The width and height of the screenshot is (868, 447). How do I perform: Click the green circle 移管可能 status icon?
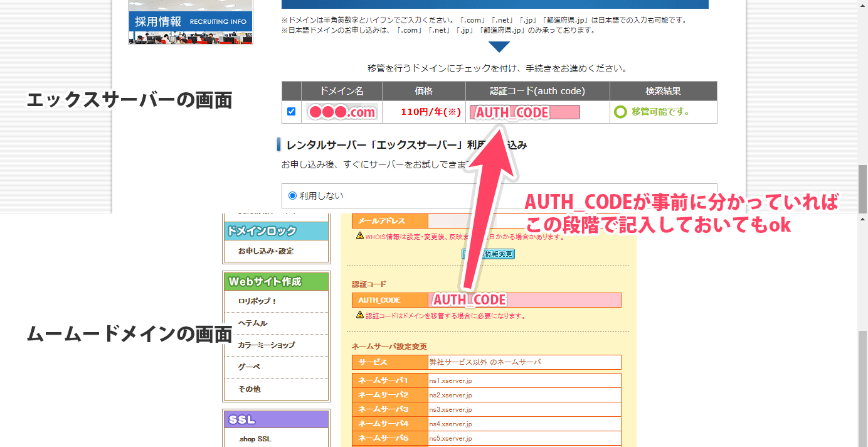point(621,112)
